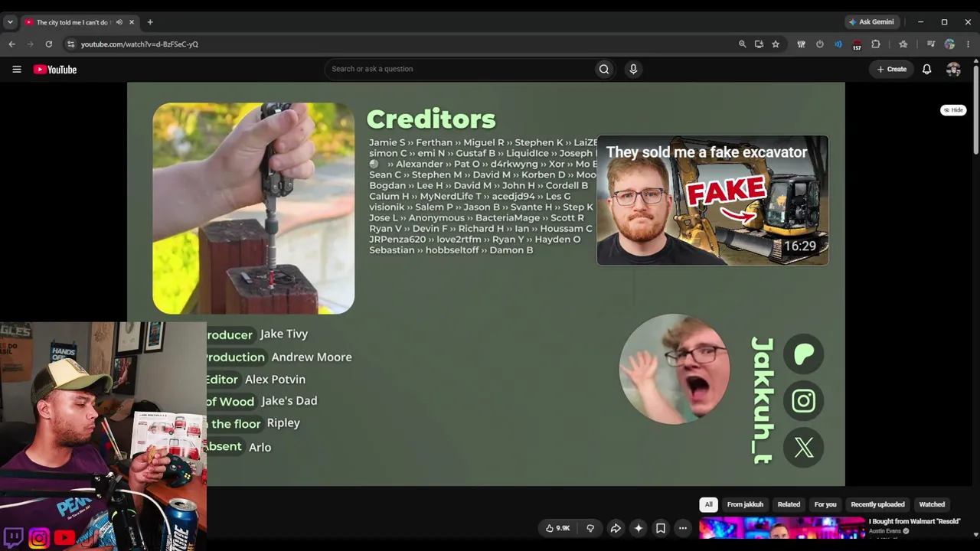The width and height of the screenshot is (980, 551).
Task: Open the X social link in end screen
Action: (803, 447)
